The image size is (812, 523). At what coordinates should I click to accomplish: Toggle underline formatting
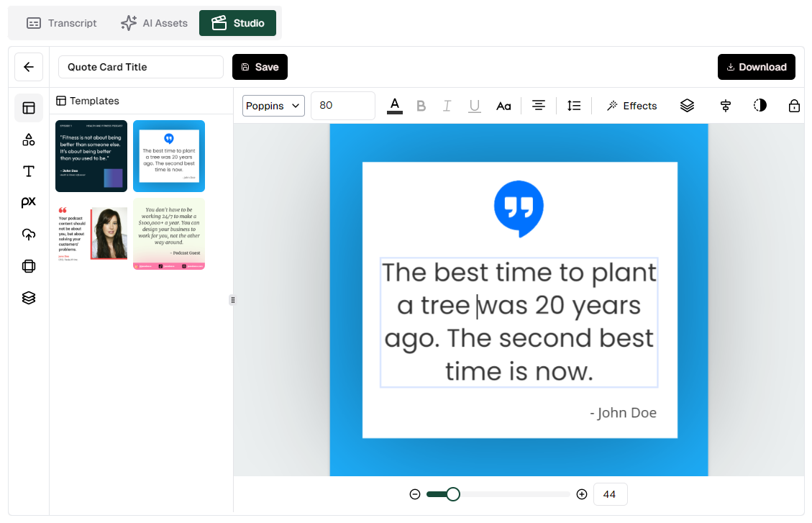[475, 106]
